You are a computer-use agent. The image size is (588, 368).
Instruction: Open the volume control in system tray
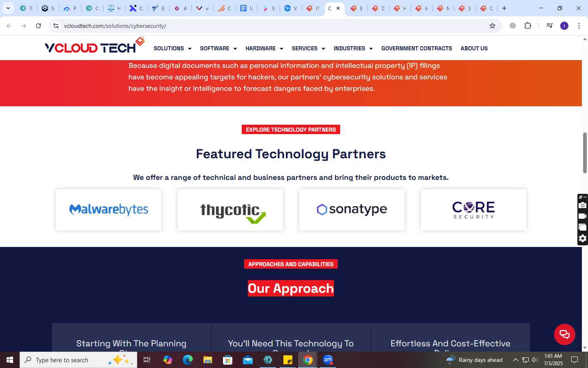535,360
